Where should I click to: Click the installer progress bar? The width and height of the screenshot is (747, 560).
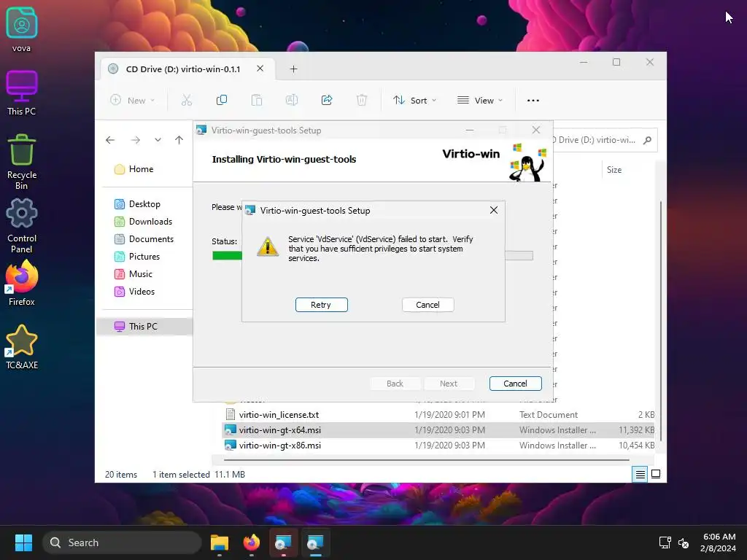click(373, 256)
